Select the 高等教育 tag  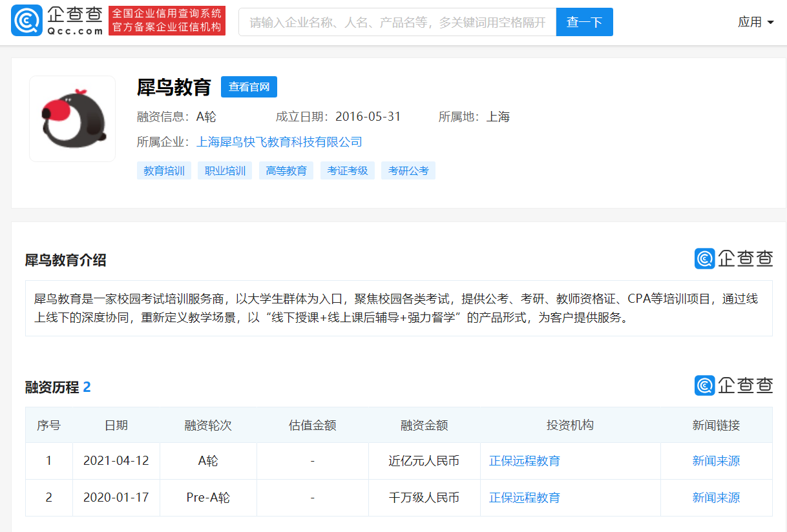click(286, 170)
